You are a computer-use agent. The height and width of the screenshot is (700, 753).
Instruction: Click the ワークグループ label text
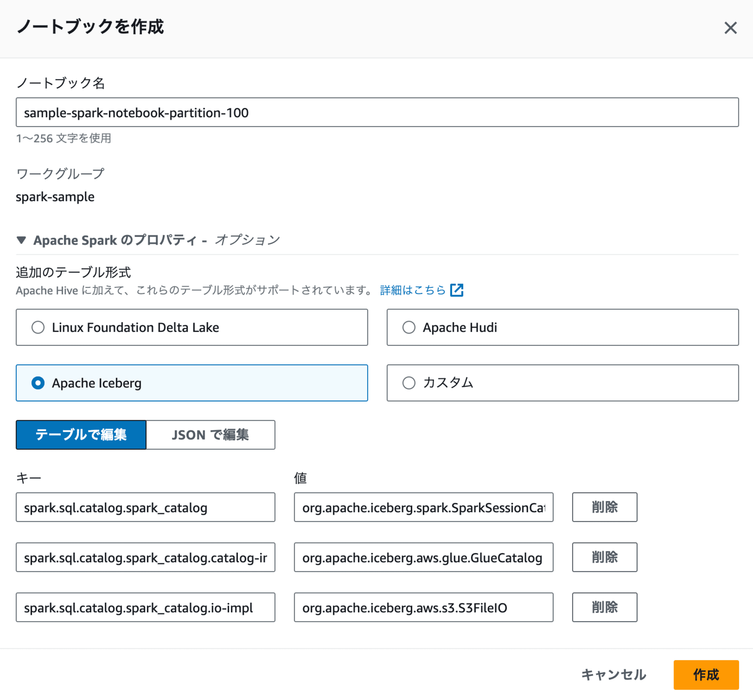coord(60,174)
